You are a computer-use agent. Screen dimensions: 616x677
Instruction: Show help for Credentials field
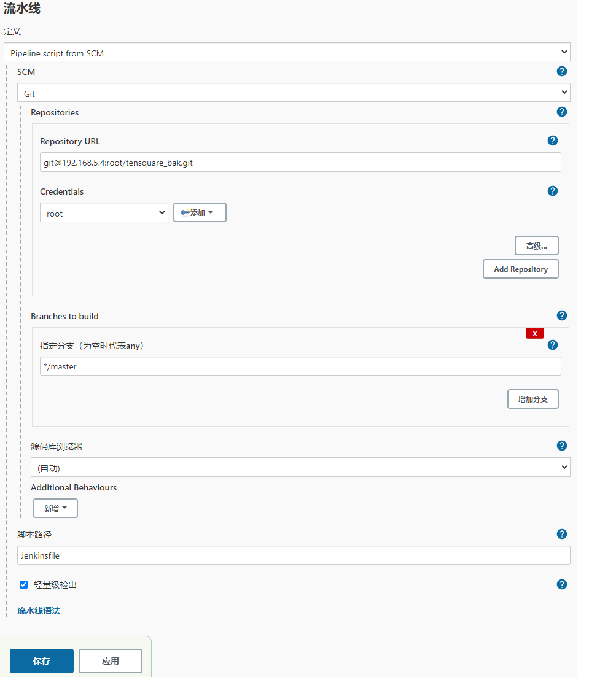click(553, 191)
